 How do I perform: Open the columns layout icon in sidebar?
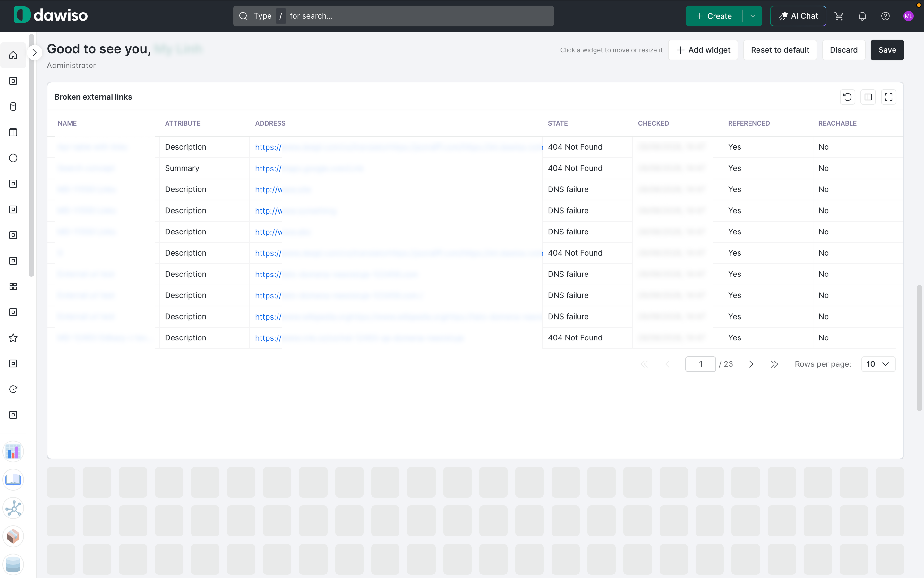pos(13,132)
